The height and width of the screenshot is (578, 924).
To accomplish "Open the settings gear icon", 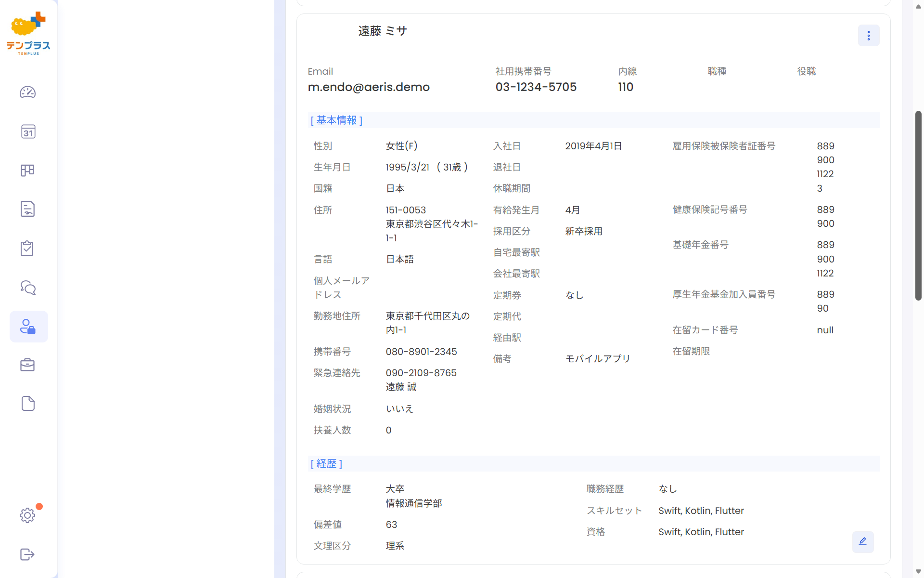I will [x=27, y=515].
